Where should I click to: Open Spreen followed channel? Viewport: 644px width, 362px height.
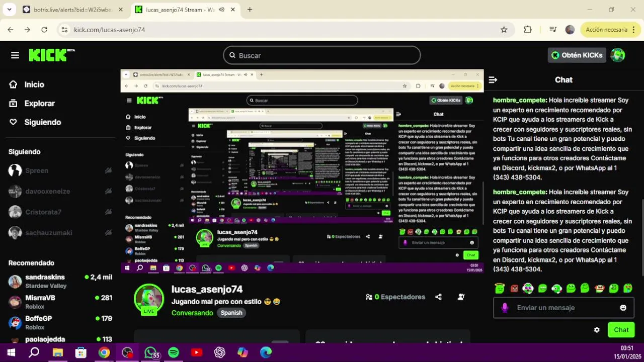pyautogui.click(x=37, y=170)
